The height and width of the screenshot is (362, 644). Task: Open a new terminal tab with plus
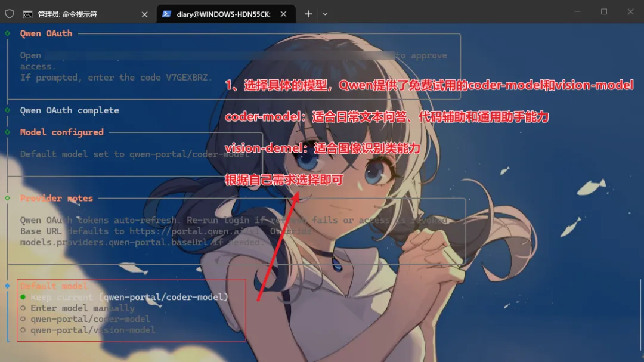308,14
